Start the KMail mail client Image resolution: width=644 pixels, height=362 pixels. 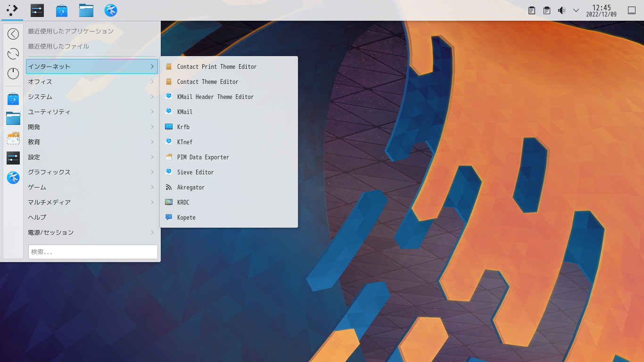229,112
